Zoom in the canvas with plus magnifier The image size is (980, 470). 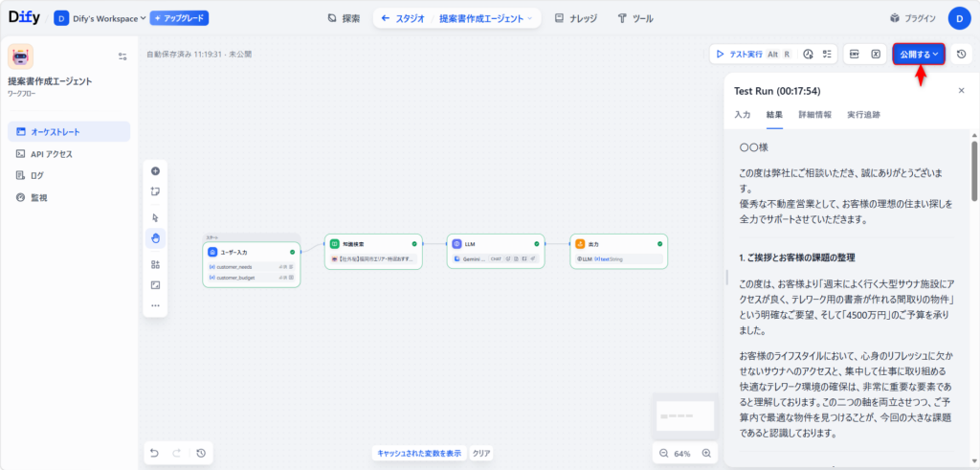[706, 453]
